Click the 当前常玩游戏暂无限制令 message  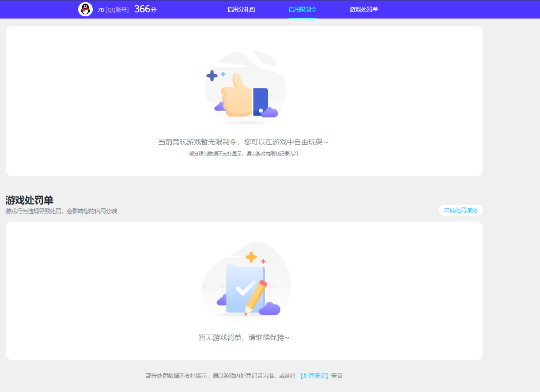tap(243, 142)
